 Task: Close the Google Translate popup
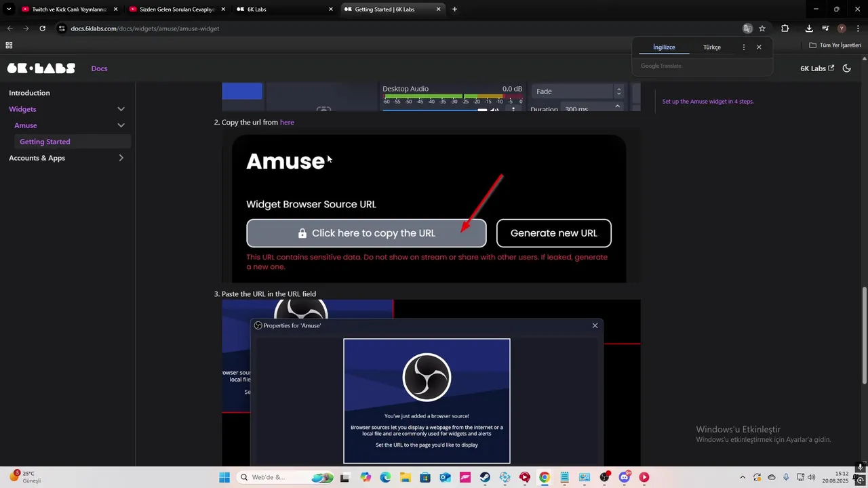point(759,47)
